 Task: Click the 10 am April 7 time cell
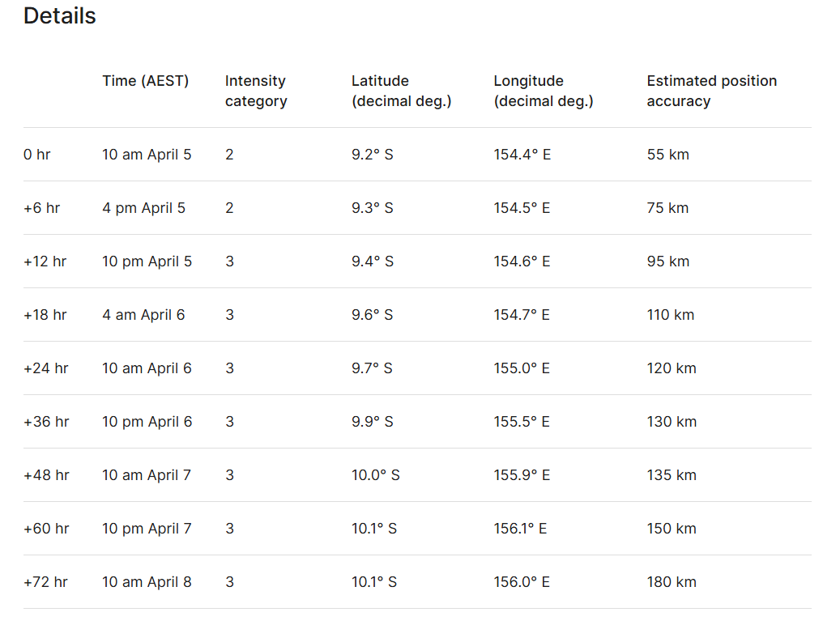(x=147, y=475)
